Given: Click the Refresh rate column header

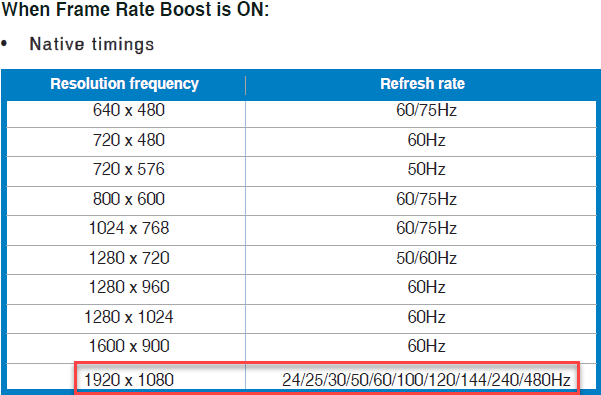Looking at the screenshot, I should pyautogui.click(x=422, y=84).
